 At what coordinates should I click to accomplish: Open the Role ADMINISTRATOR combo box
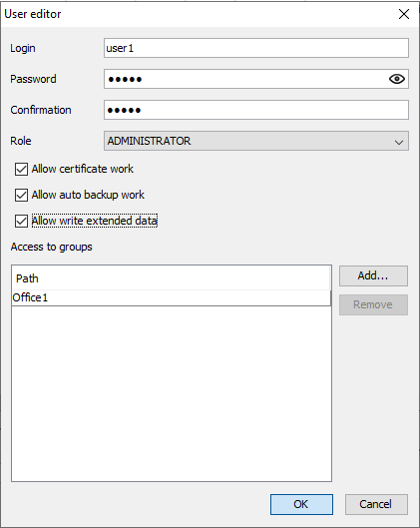[256, 141]
